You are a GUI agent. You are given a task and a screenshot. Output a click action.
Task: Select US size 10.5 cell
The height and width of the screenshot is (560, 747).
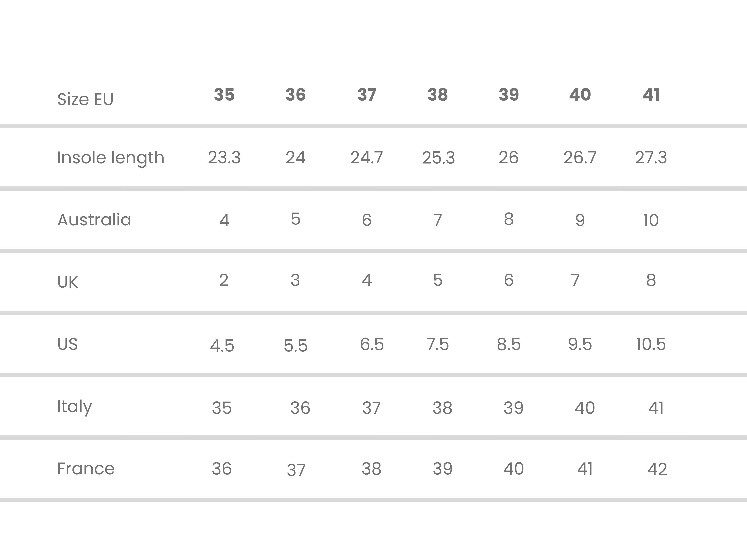651,344
